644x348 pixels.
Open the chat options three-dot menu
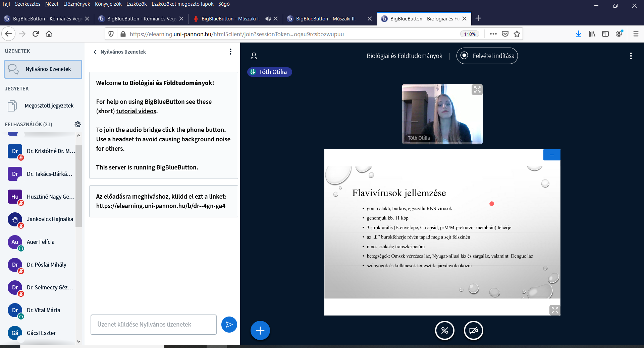pyautogui.click(x=230, y=52)
